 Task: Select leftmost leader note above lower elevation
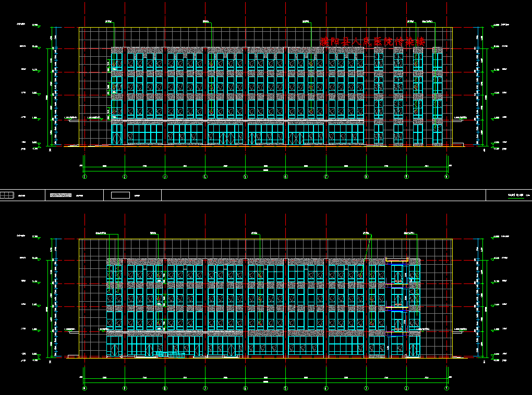(x=101, y=233)
